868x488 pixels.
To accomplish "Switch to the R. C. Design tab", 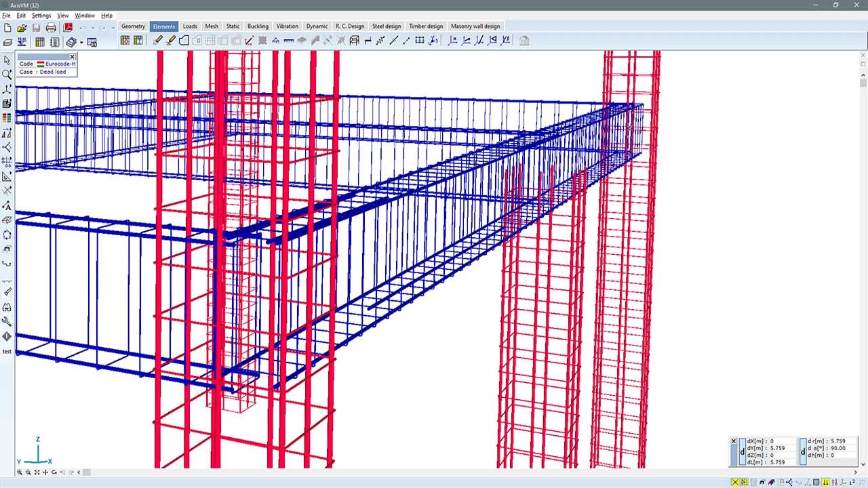I will [x=350, y=26].
